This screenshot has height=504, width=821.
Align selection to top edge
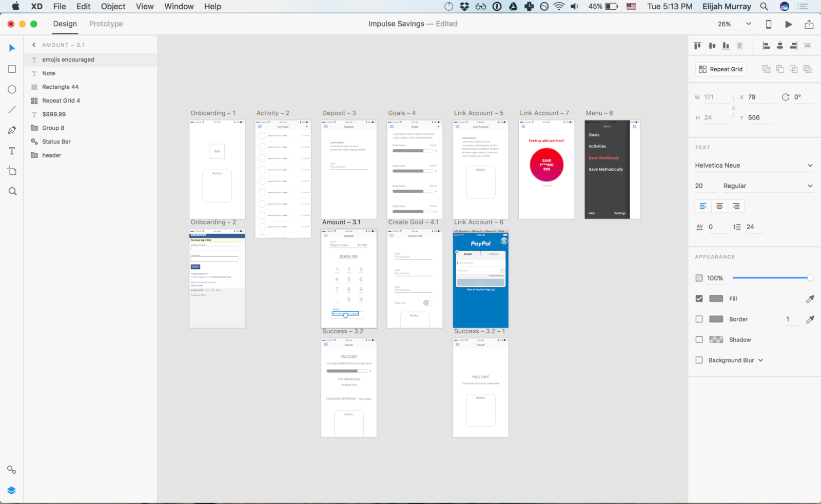(697, 46)
